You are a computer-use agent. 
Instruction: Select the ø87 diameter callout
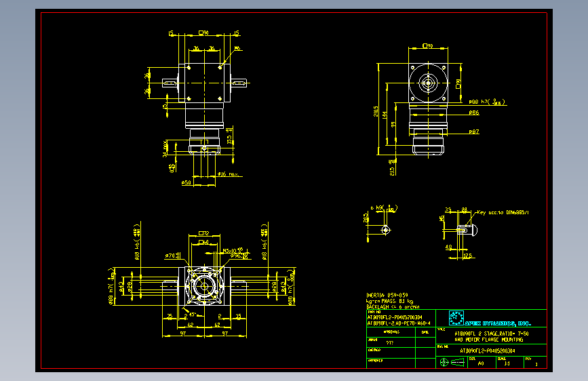pyautogui.click(x=474, y=132)
